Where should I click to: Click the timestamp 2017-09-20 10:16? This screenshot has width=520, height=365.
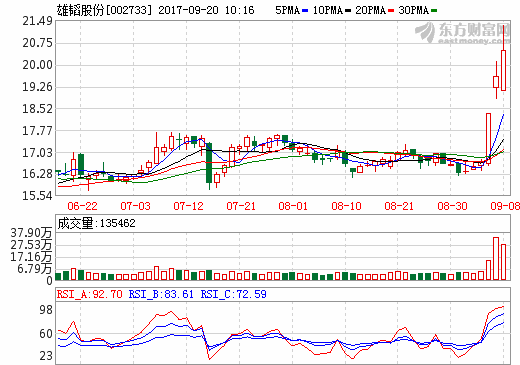click(206, 10)
